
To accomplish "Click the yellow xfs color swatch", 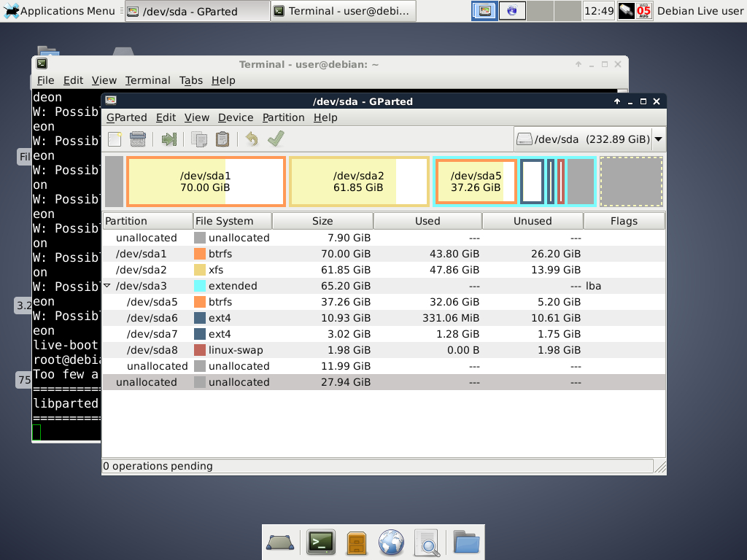I will tap(200, 270).
